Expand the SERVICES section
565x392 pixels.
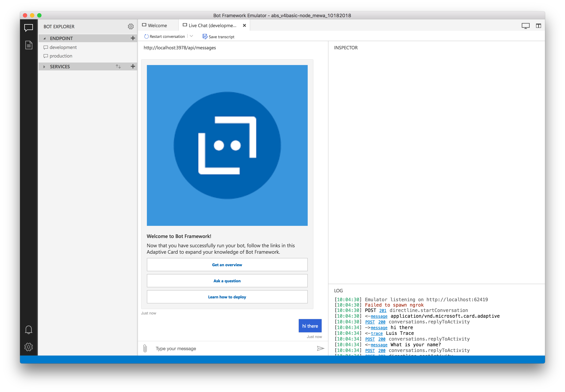click(x=44, y=66)
